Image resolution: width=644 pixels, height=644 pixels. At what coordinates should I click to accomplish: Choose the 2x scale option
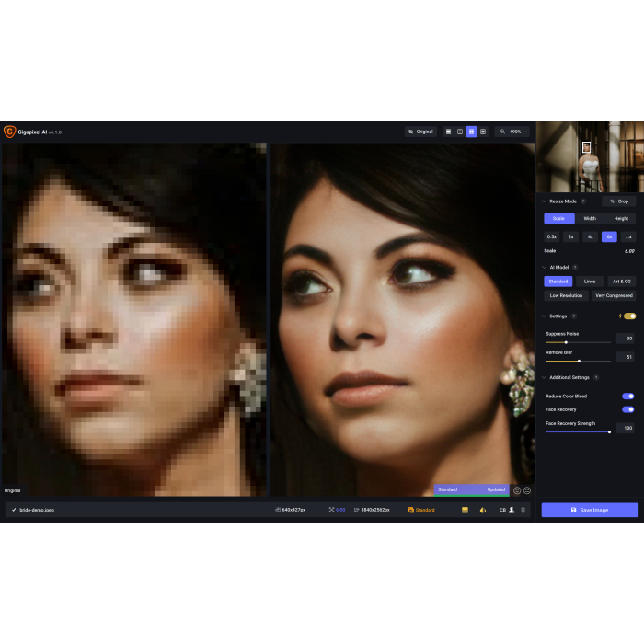click(x=571, y=237)
